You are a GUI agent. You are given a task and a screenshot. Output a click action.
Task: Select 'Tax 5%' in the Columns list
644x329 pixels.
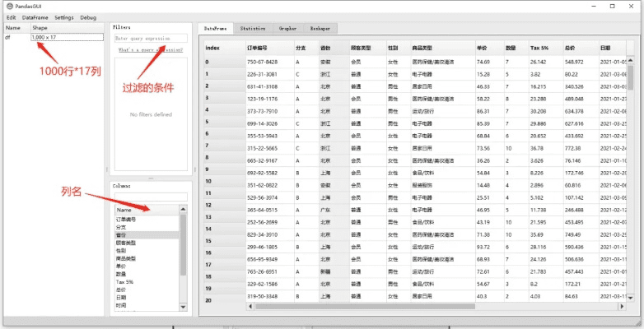(x=124, y=281)
